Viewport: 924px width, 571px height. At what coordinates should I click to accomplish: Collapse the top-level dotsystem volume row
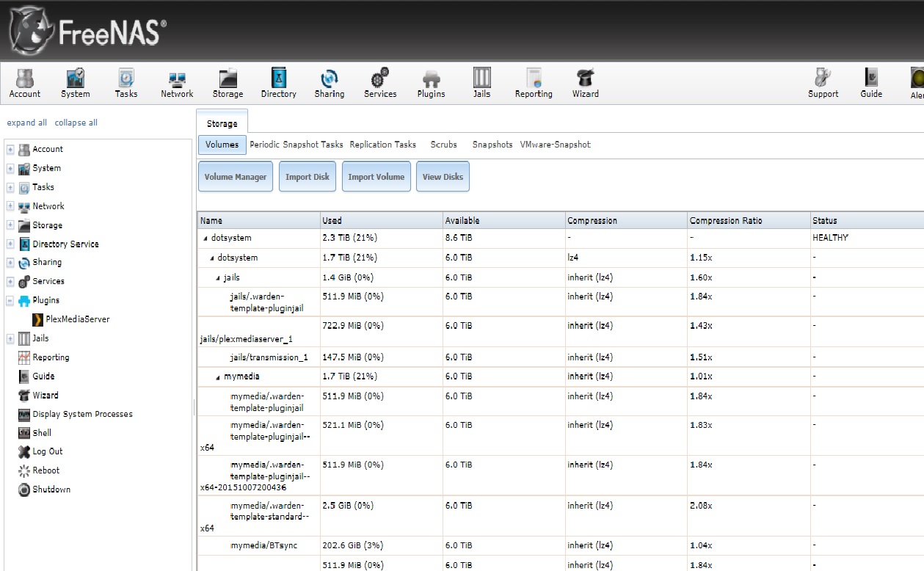click(x=205, y=239)
